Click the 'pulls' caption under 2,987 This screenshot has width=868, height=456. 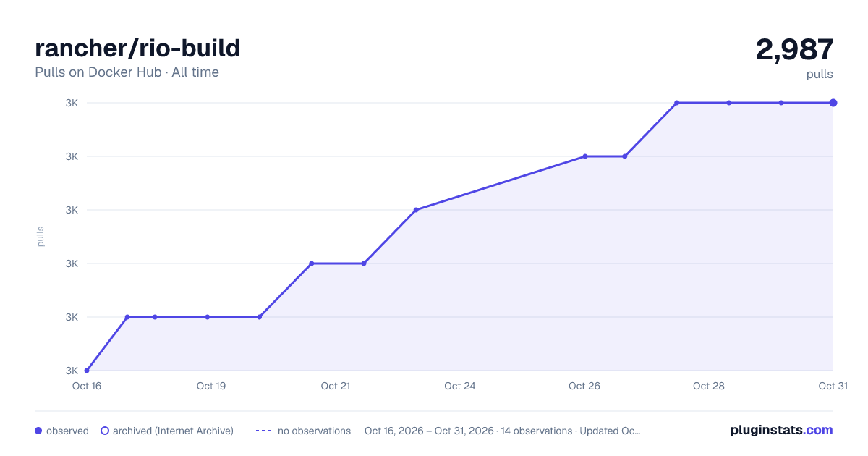click(x=820, y=74)
